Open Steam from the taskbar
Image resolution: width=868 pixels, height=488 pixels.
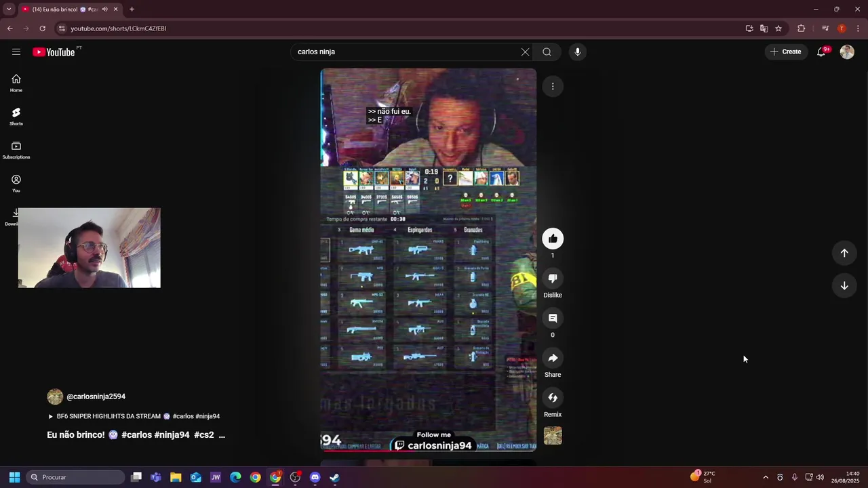pyautogui.click(x=334, y=477)
